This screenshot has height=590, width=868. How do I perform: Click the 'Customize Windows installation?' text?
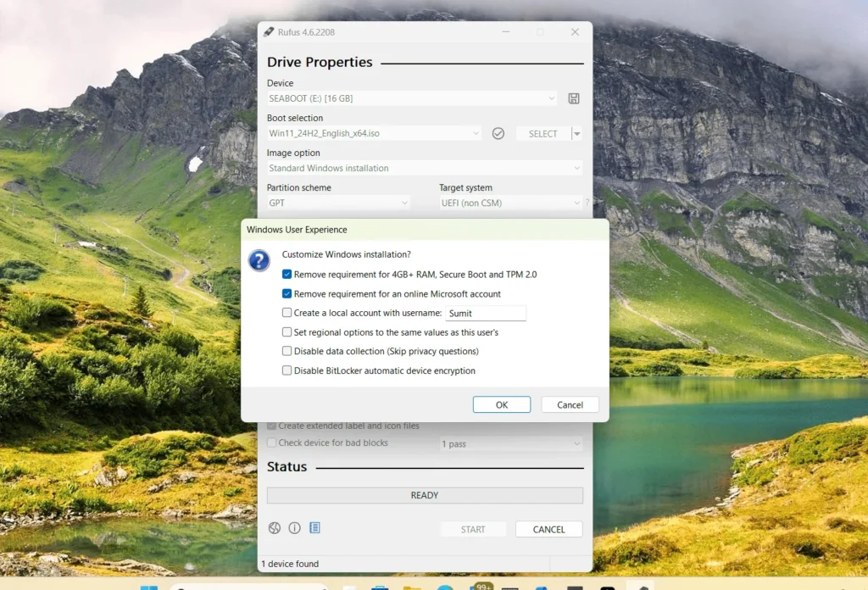coord(347,254)
